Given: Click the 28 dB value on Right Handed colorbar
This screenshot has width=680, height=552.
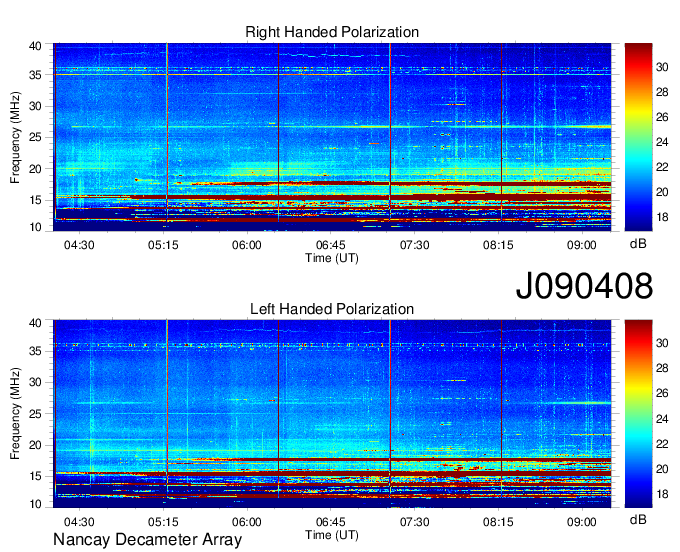Looking at the screenshot, I should [662, 92].
